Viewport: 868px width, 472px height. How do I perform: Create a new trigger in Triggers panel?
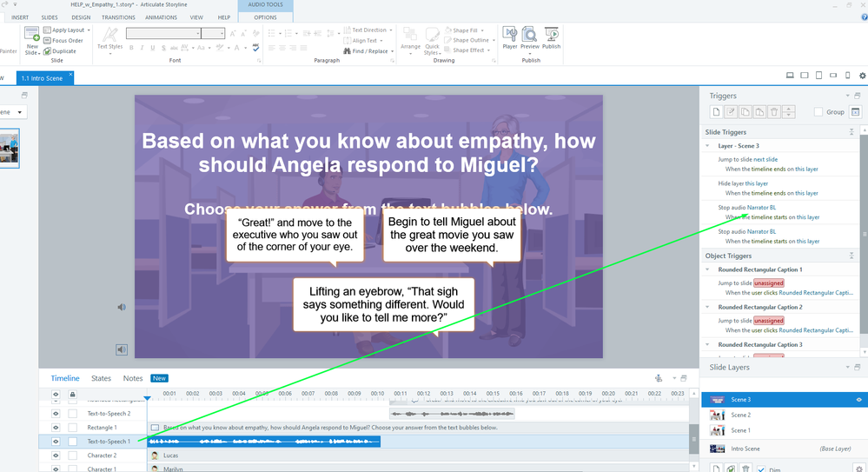coord(716,112)
